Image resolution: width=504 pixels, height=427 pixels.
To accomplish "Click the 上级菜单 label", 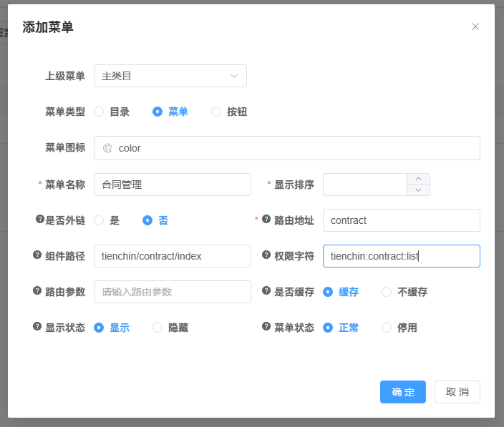I will pos(65,76).
